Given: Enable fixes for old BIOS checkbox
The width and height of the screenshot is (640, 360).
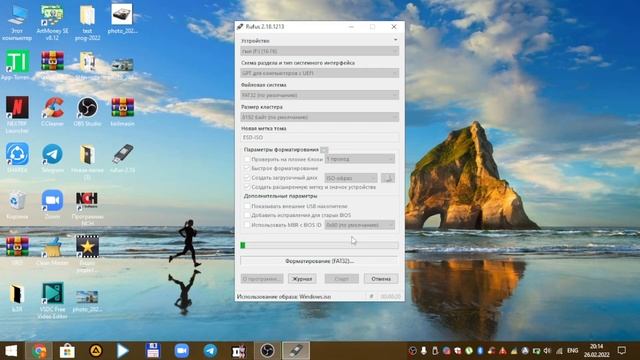Looking at the screenshot, I should [247, 215].
